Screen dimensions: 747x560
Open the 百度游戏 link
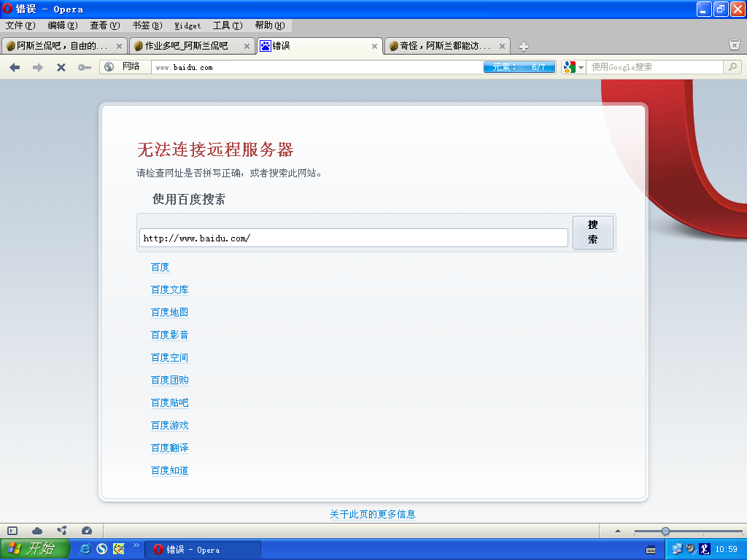169,425
